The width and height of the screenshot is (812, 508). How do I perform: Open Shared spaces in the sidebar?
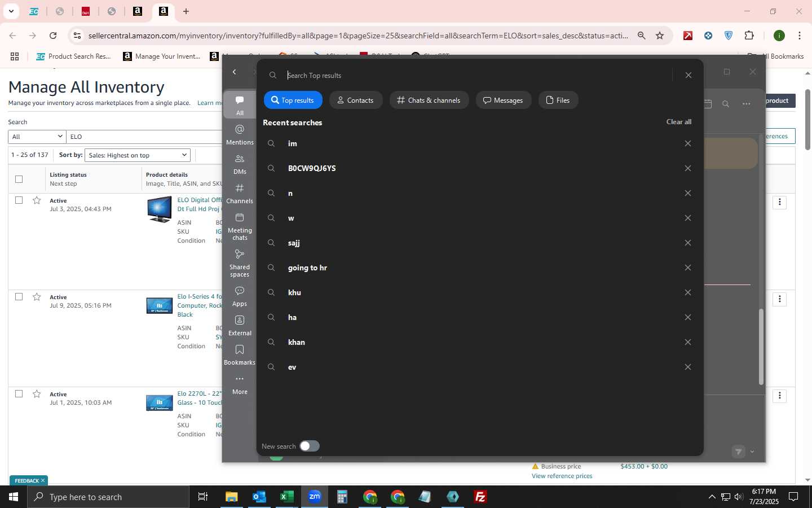(x=240, y=263)
